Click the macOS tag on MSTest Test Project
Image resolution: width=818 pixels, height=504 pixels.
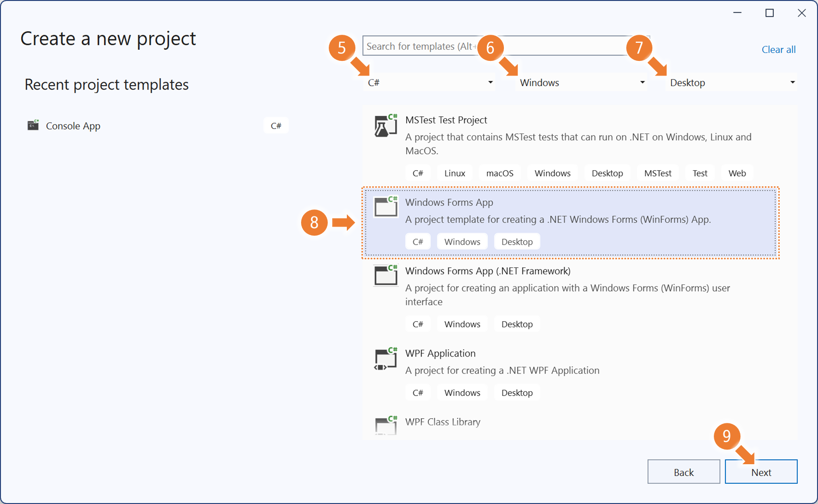[x=500, y=173]
